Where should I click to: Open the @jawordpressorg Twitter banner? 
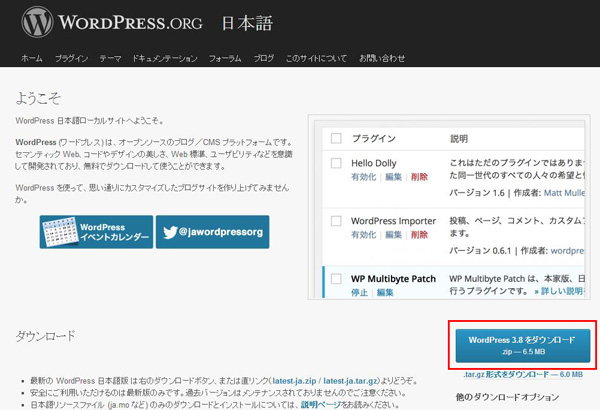coord(212,232)
